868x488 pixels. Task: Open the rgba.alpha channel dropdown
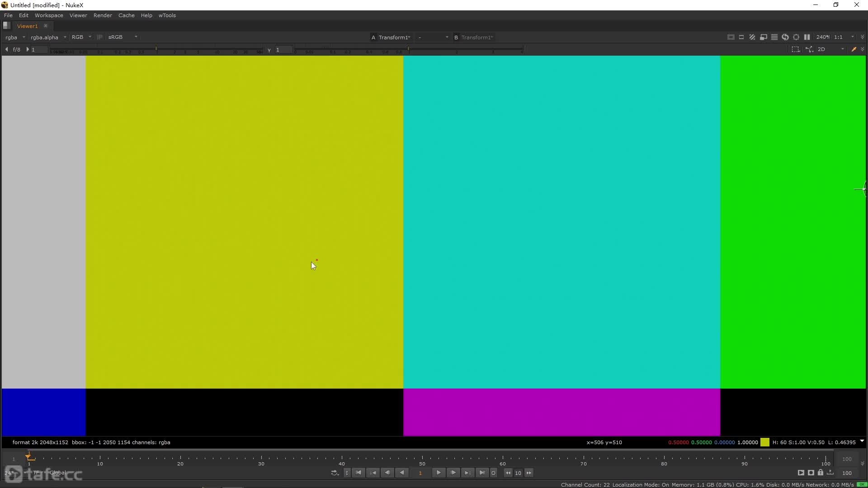click(48, 37)
